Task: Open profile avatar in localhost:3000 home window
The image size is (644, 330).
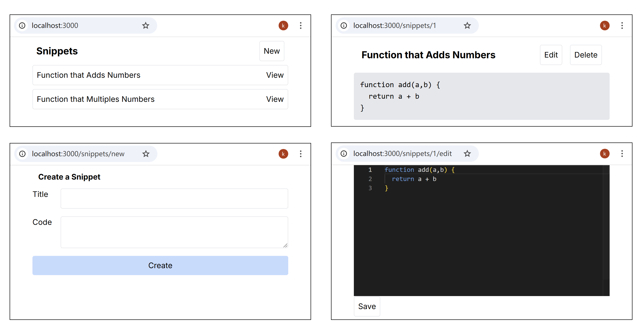Action: 283,26
